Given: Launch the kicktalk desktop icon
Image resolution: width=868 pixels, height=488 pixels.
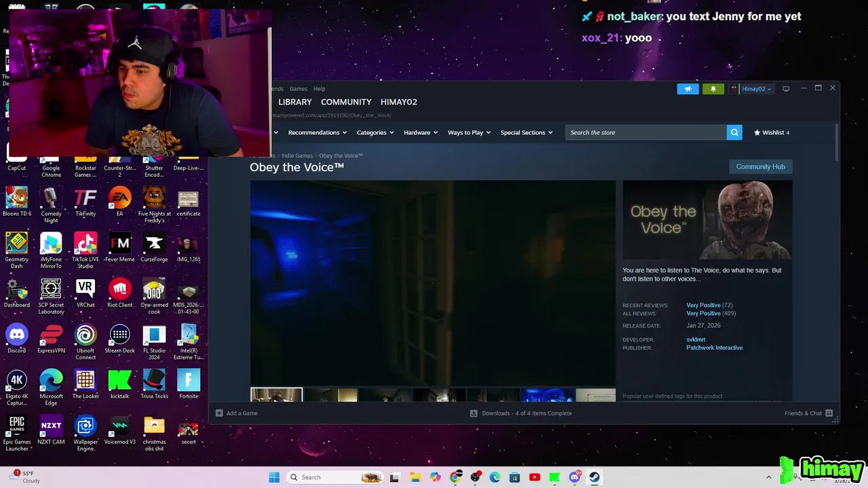Looking at the screenshot, I should (x=120, y=384).
